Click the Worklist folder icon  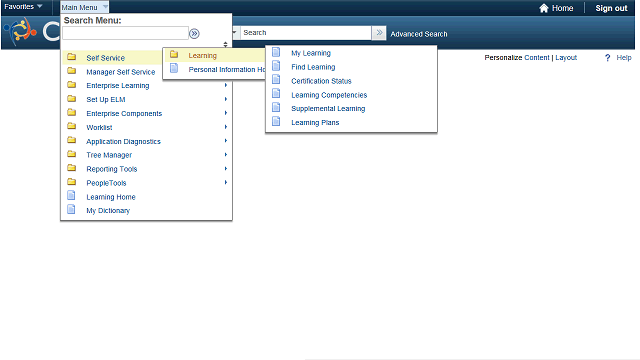tap(71, 126)
